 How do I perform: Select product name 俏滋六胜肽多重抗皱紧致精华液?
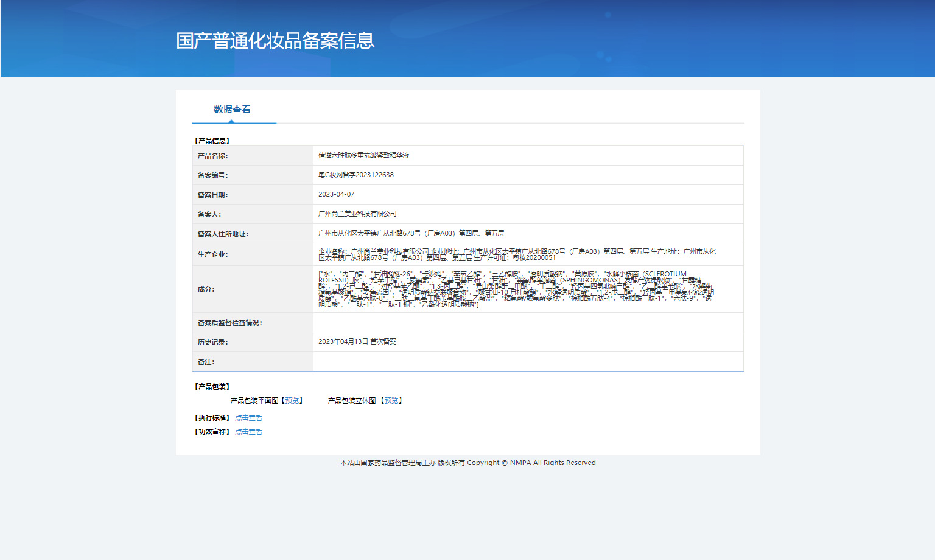[364, 155]
